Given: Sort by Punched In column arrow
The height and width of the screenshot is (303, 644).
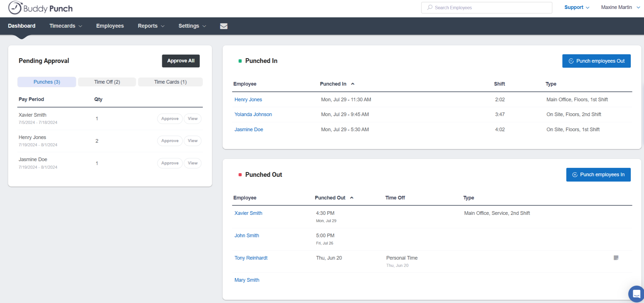Looking at the screenshot, I should click(x=353, y=84).
